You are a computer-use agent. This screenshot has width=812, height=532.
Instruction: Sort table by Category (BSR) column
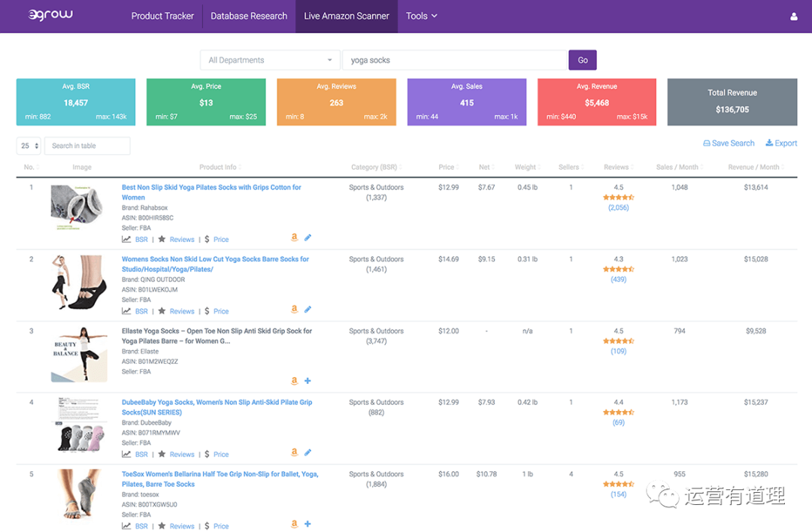[x=377, y=167]
